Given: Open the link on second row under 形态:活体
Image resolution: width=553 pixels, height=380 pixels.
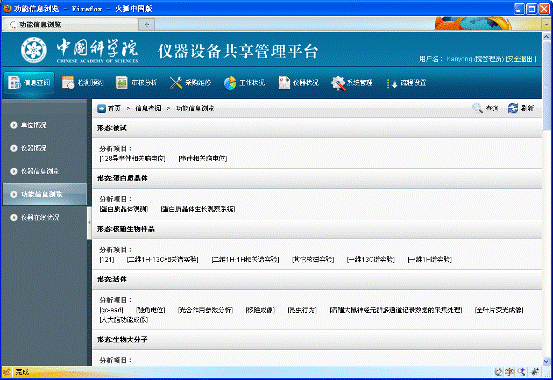Looking at the screenshot, I should point(124,320).
